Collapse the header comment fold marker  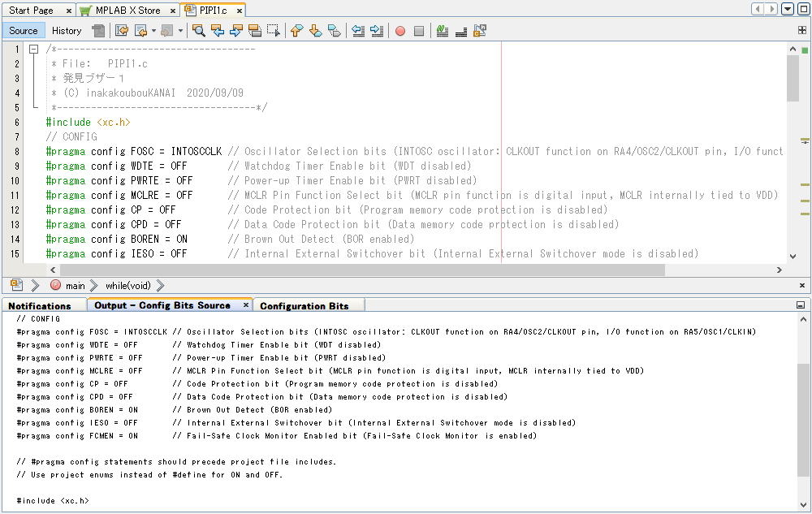[33, 50]
